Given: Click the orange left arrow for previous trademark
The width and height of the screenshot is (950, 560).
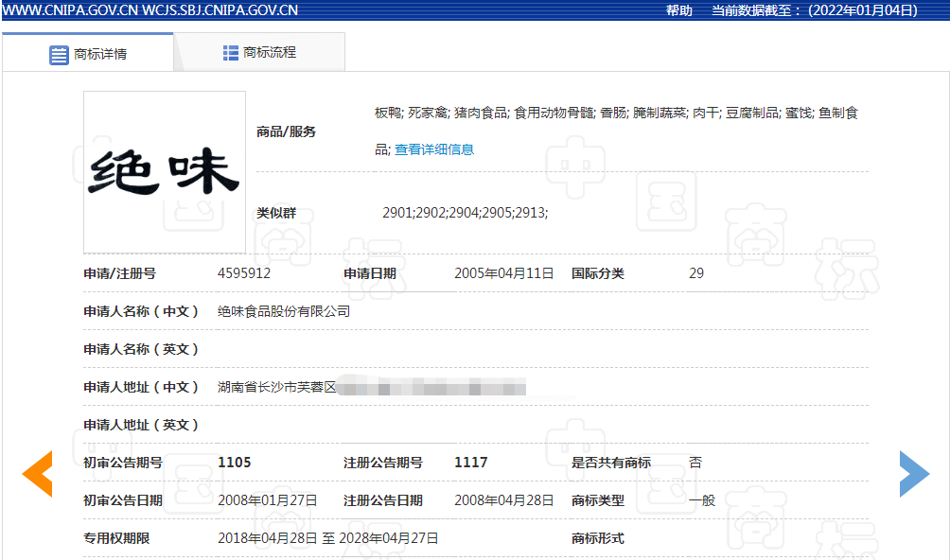Looking at the screenshot, I should [38, 474].
